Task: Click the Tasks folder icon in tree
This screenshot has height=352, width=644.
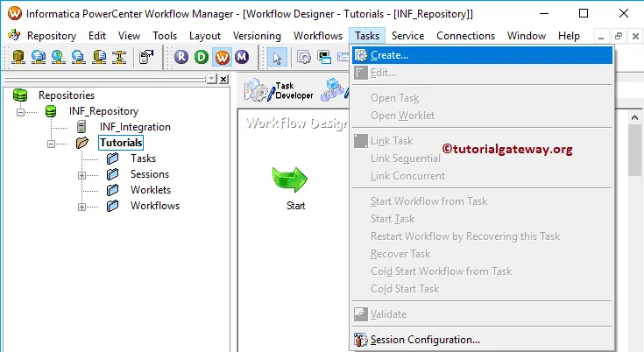Action: tap(112, 158)
